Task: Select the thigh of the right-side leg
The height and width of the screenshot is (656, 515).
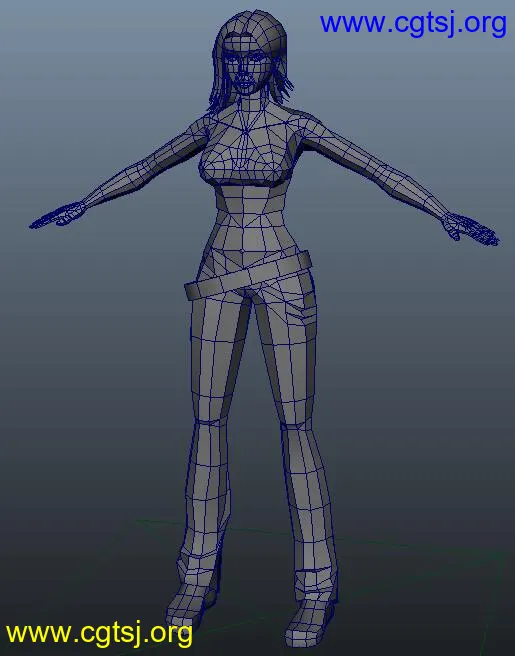Action: coord(289,356)
